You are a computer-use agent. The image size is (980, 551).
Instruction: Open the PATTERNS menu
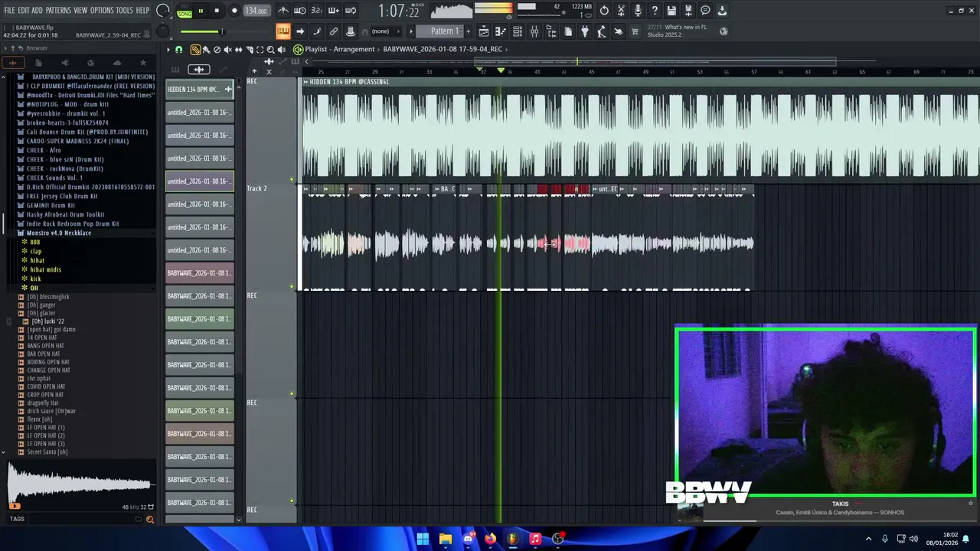coord(58,10)
